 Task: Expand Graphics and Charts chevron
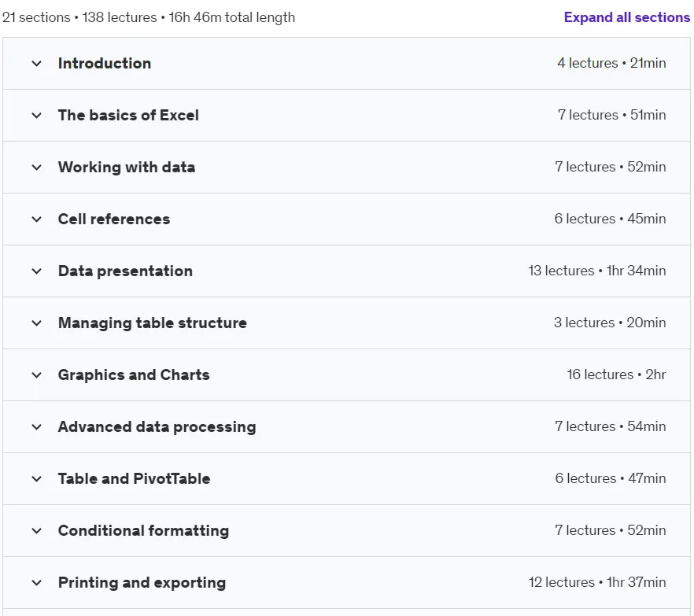coord(37,374)
